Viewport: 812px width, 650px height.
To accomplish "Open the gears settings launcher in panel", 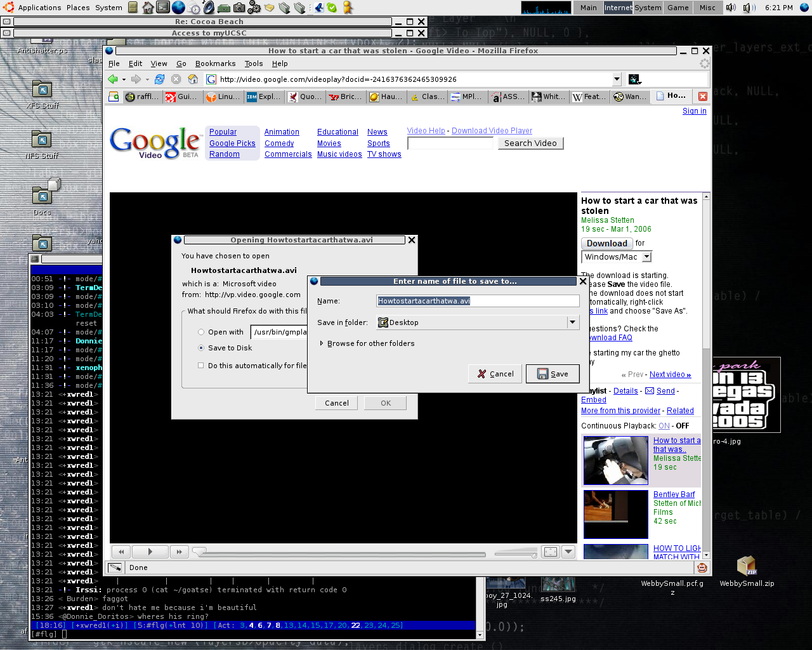I will tap(254, 8).
